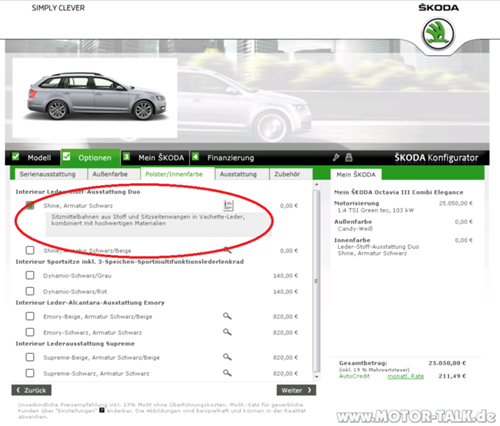Click the Einstellungen icon in the footnote

point(102,410)
